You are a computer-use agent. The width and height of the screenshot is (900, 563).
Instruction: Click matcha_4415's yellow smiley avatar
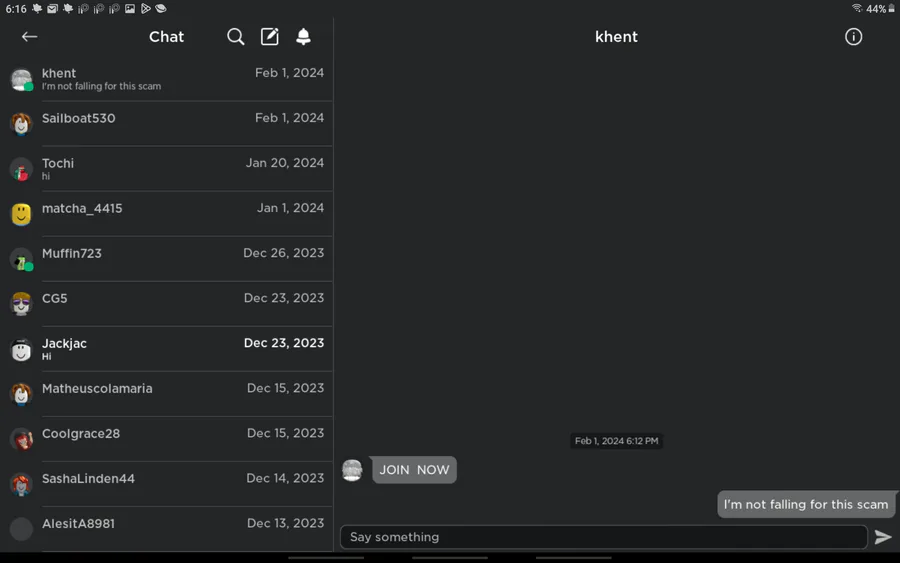[x=22, y=214]
